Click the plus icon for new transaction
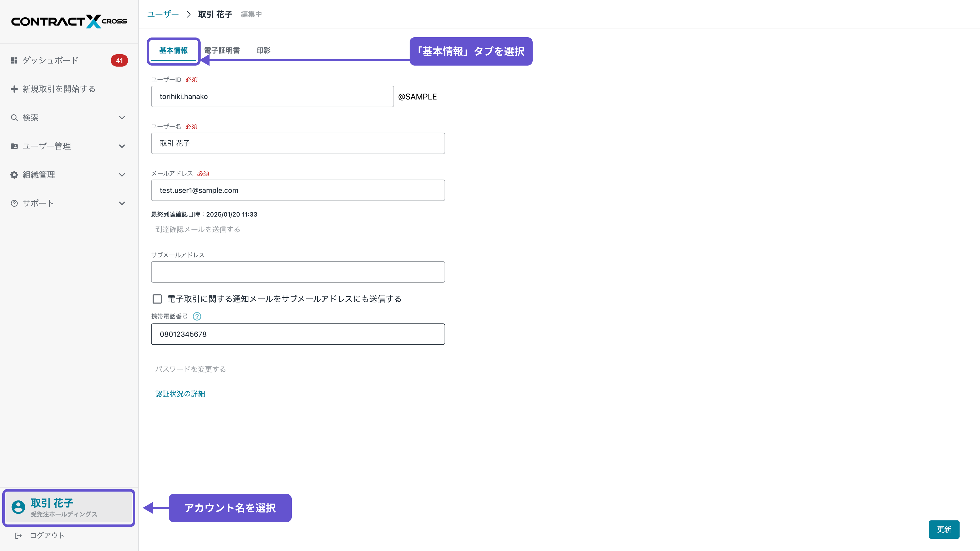The width and height of the screenshot is (980, 551). click(14, 89)
